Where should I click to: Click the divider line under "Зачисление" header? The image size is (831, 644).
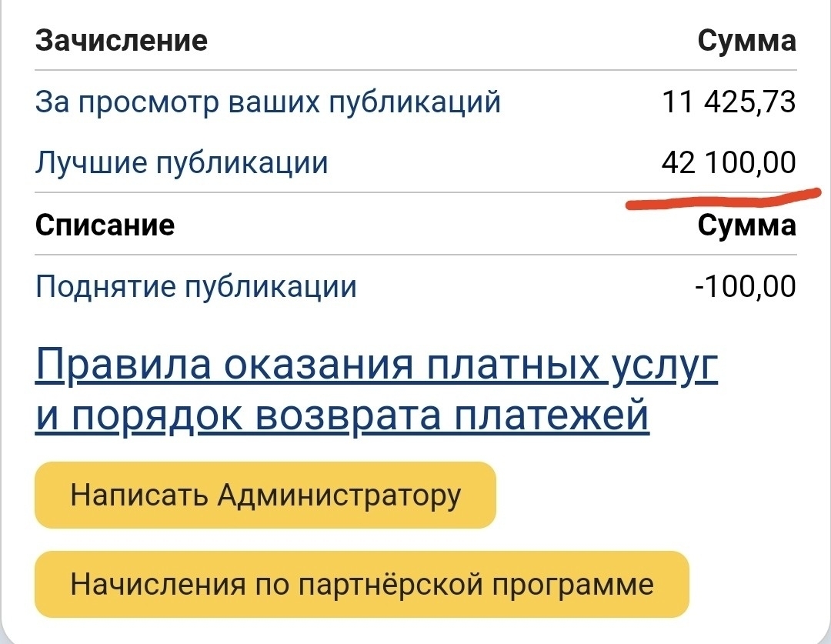(415, 71)
